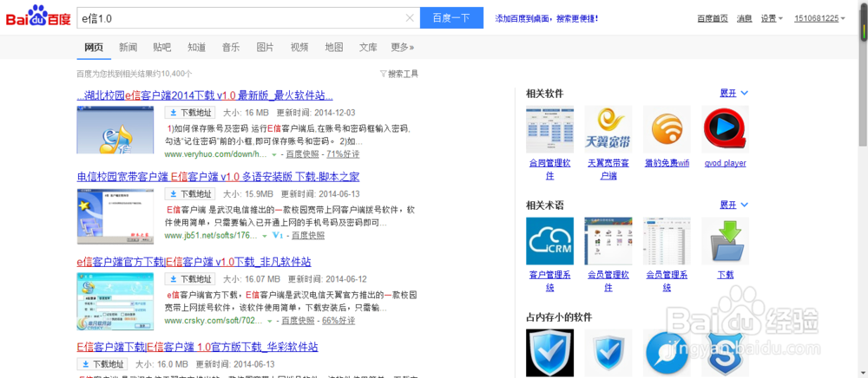The height and width of the screenshot is (378, 868).
Task: Click the 消息 link
Action: (x=745, y=18)
